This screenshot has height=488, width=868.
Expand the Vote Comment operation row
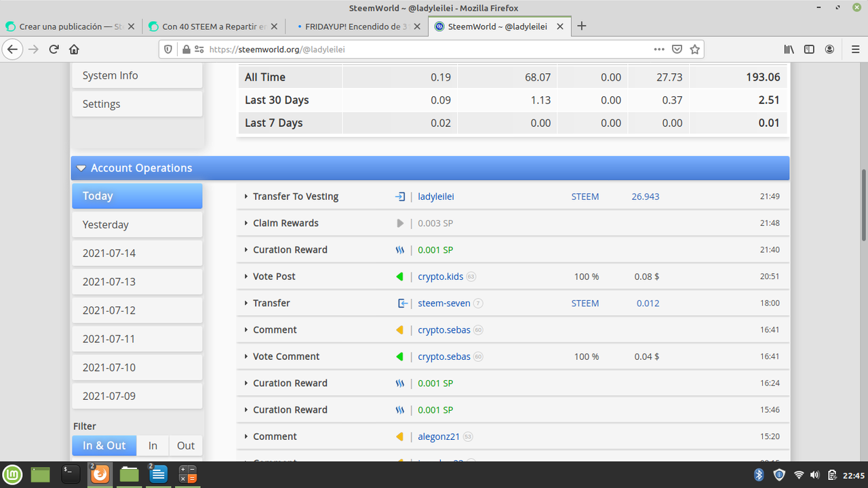246,357
